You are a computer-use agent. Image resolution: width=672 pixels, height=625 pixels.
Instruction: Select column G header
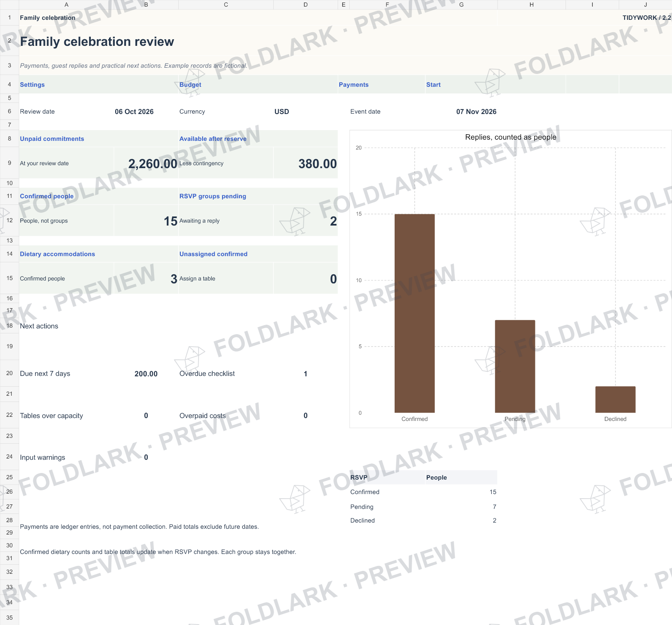click(x=461, y=5)
